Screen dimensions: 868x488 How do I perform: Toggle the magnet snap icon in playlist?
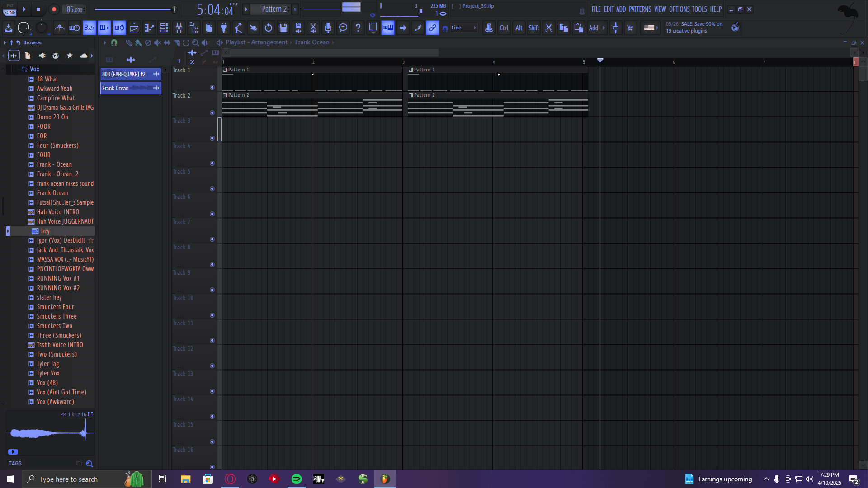pos(114,42)
